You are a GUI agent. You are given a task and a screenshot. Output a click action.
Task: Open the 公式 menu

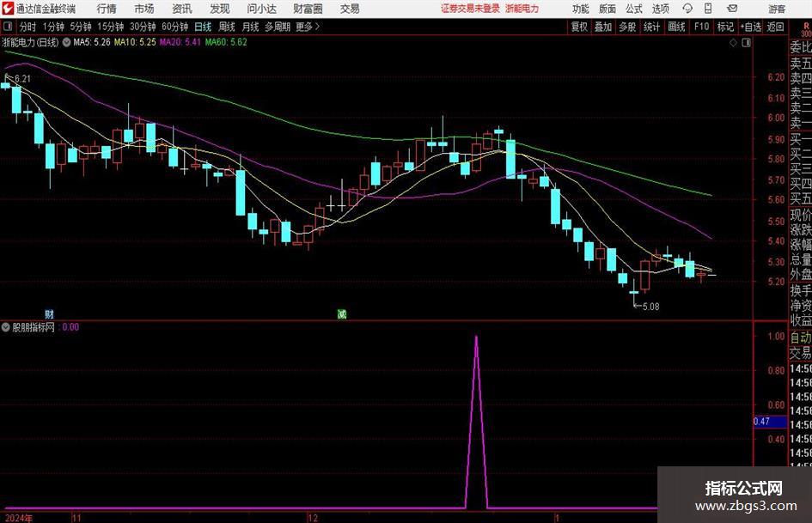pyautogui.click(x=634, y=9)
